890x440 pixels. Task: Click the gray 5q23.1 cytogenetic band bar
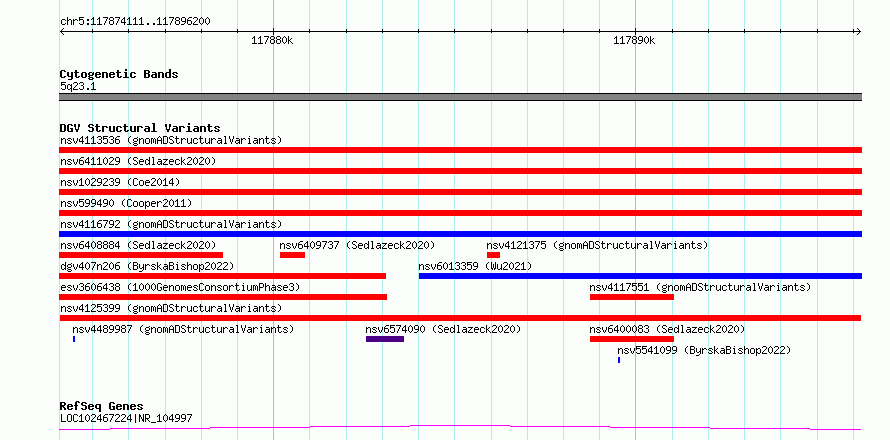(461, 97)
